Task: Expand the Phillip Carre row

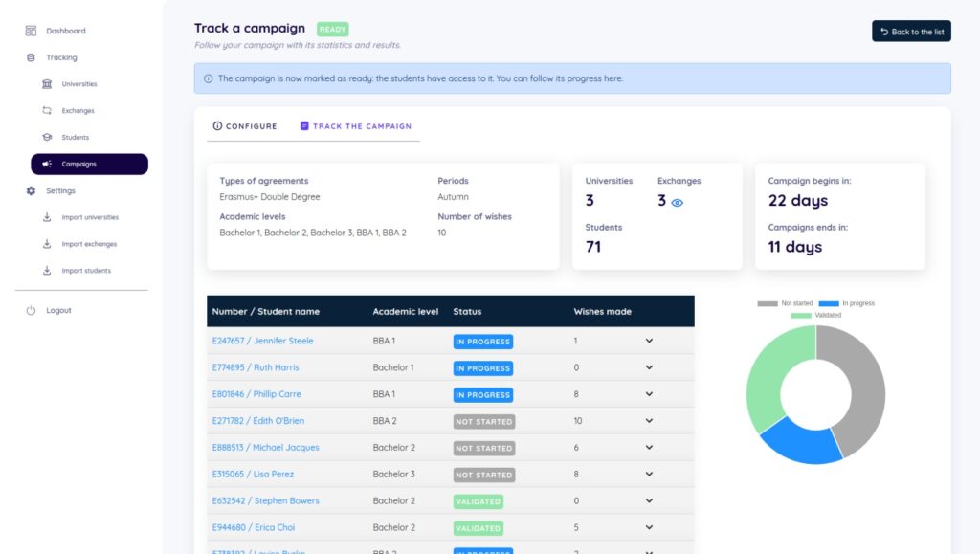Action: tap(650, 394)
